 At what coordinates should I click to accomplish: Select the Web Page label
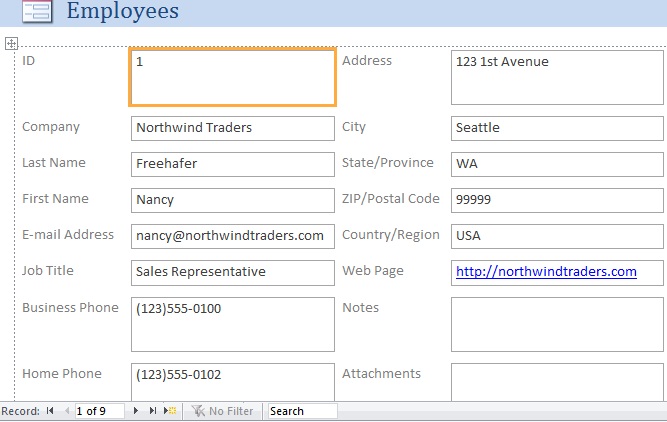click(373, 271)
